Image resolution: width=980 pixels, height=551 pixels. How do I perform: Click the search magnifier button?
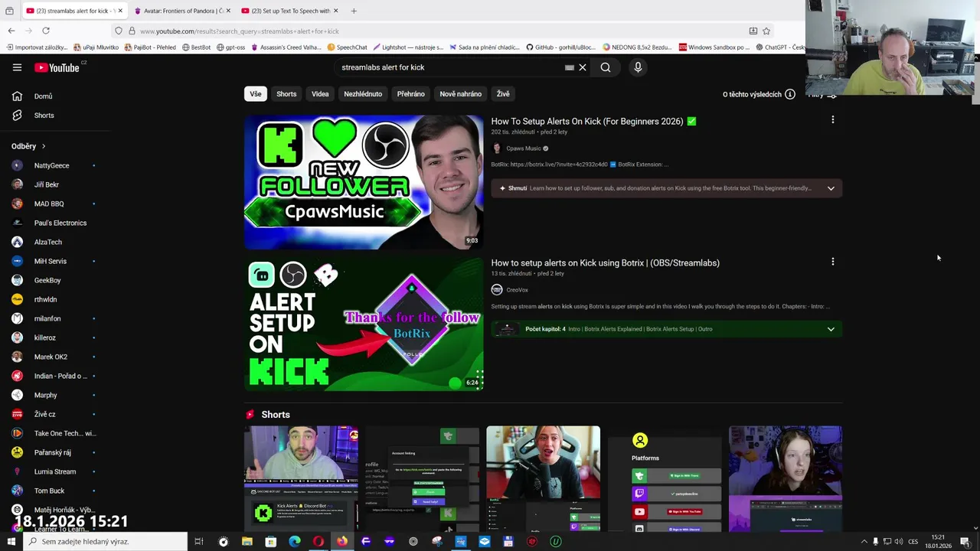point(606,67)
